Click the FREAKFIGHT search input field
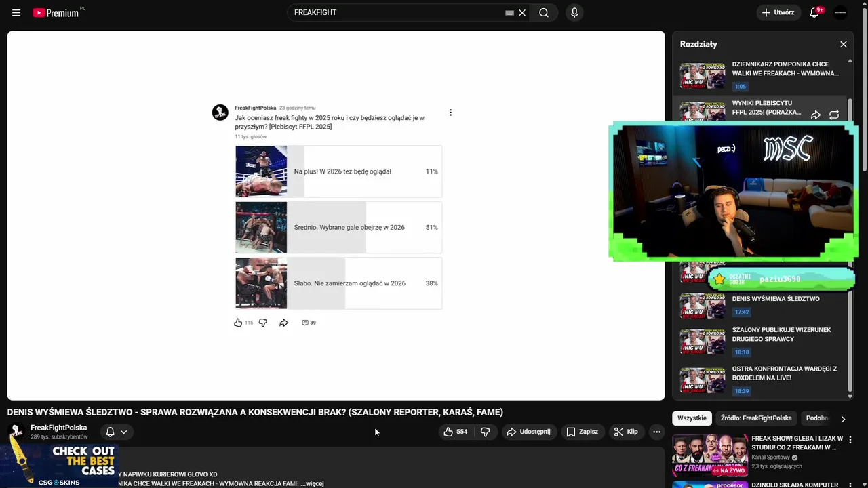Viewport: 868px width, 488px height. tap(397, 12)
